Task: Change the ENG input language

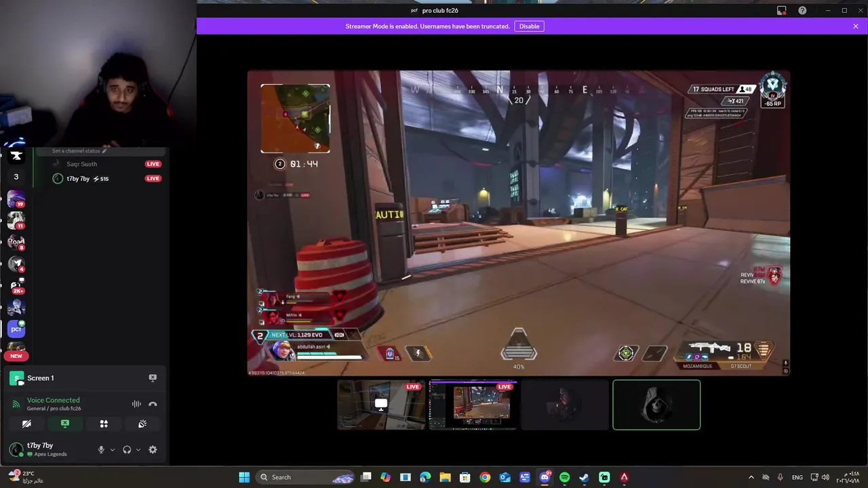Action: tap(797, 477)
